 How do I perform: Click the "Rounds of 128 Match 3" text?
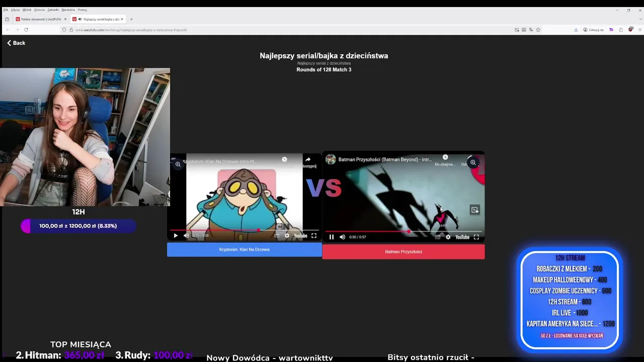324,69
